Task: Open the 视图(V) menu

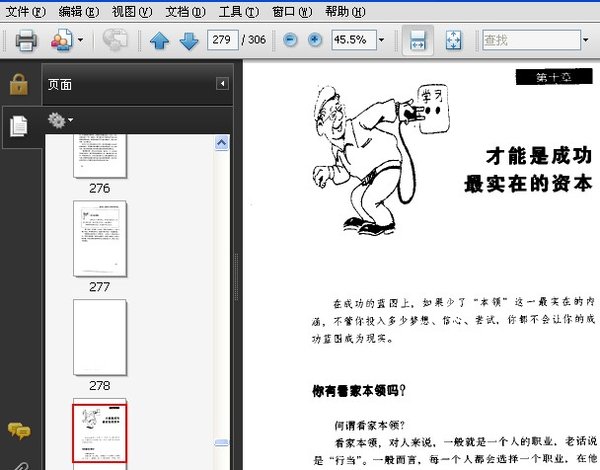Action: [x=132, y=12]
